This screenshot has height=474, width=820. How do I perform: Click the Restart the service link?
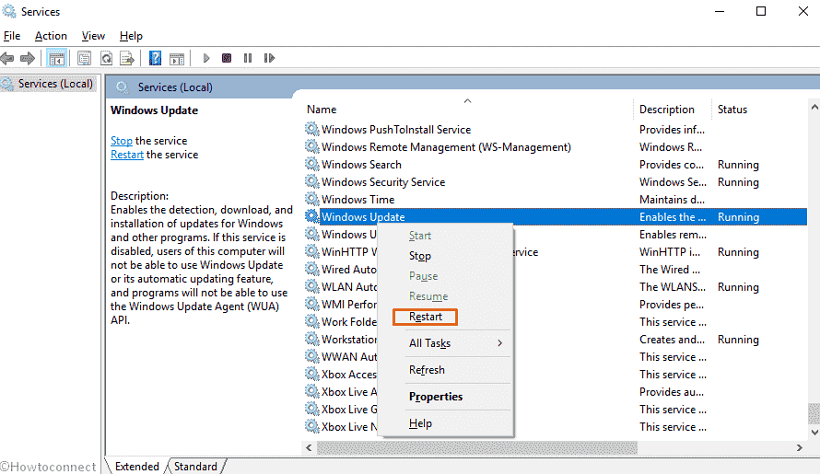tap(127, 155)
